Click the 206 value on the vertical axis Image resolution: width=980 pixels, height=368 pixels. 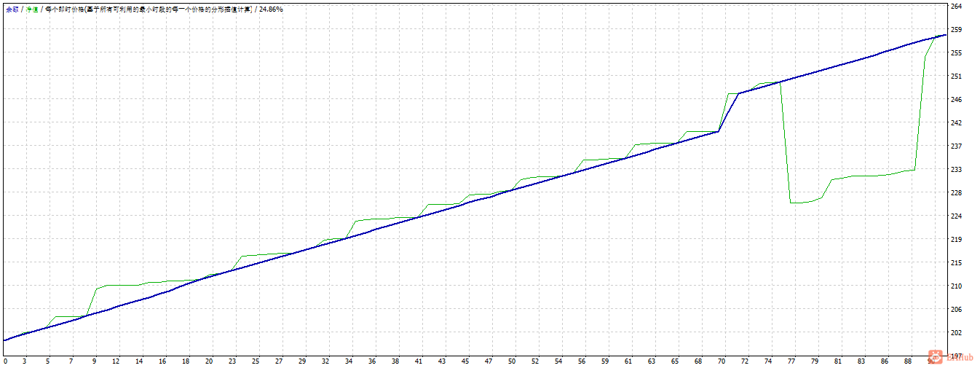(957, 310)
